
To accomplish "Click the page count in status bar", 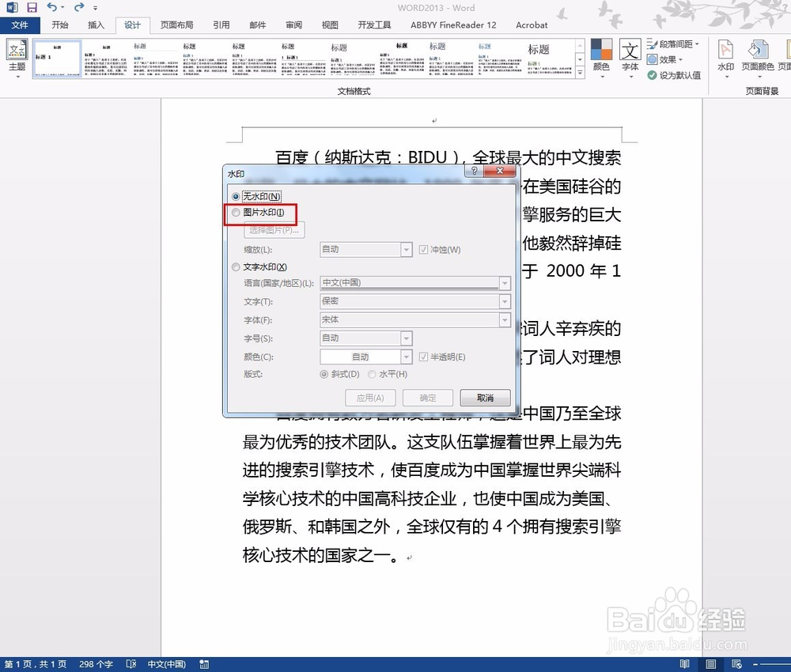I will coord(36,664).
